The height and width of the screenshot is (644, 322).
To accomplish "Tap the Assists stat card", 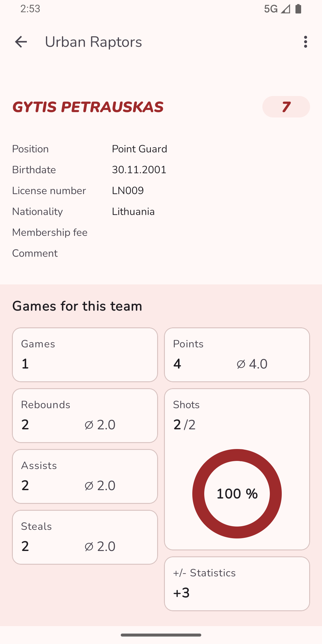I will [85, 476].
